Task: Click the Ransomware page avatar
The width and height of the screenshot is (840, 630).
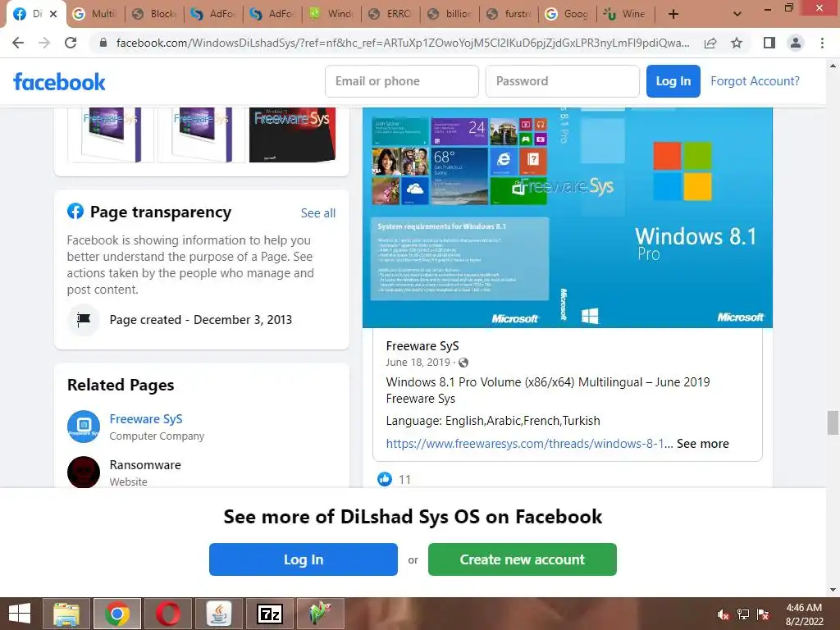Action: (x=83, y=472)
